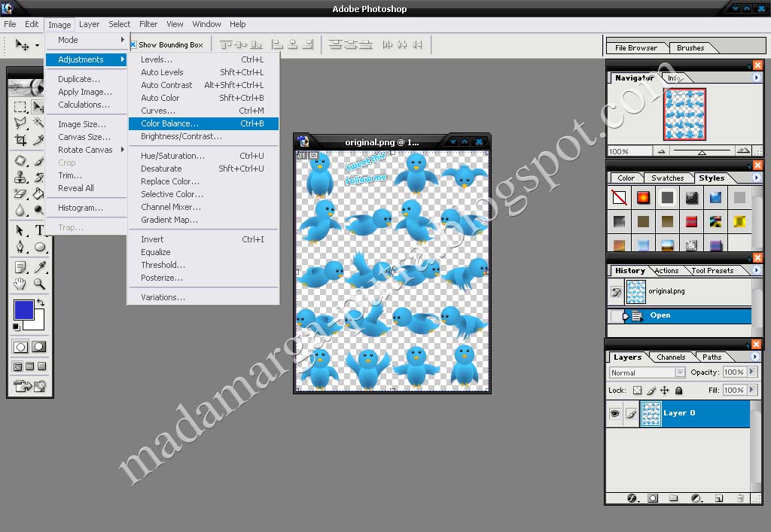Switch to the Actions tab
771x532 pixels.
tap(667, 271)
